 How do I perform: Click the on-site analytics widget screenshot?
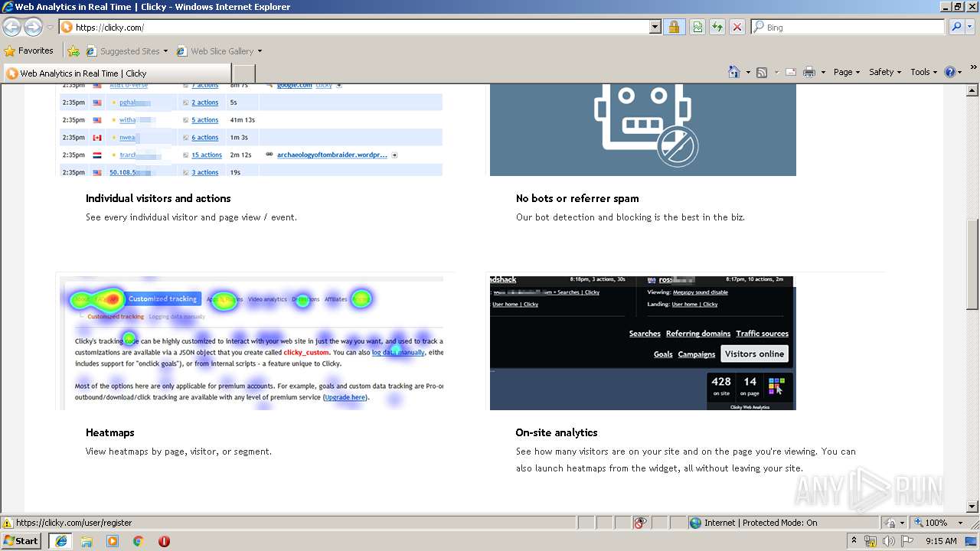coord(643,343)
